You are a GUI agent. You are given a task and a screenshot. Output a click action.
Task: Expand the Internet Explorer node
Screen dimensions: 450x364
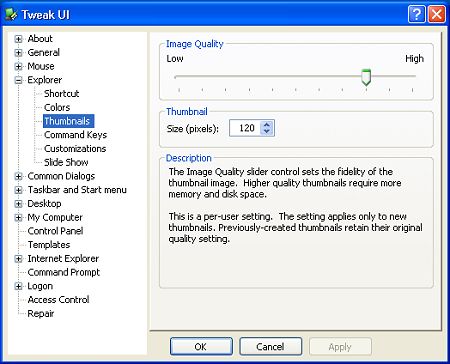click(18, 259)
